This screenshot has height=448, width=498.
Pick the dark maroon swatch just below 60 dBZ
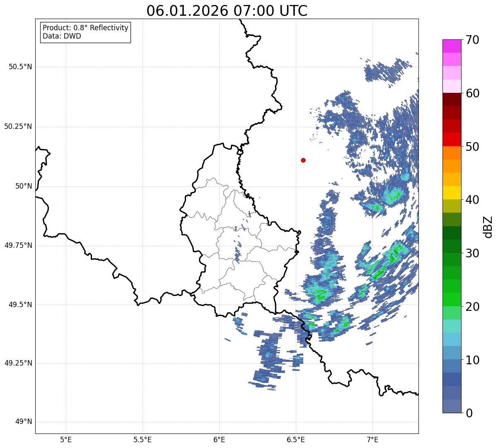point(452,99)
